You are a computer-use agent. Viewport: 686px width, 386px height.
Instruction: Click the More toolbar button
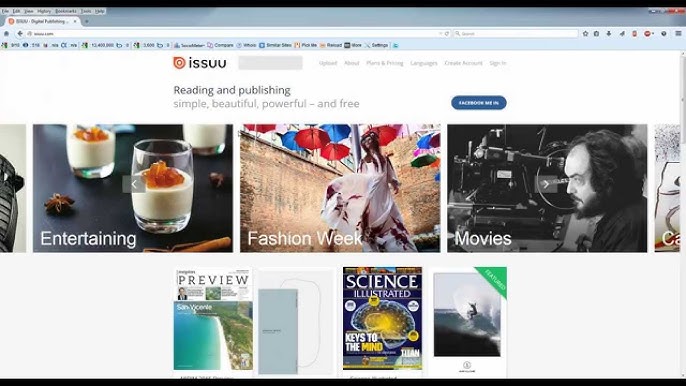tap(353, 45)
